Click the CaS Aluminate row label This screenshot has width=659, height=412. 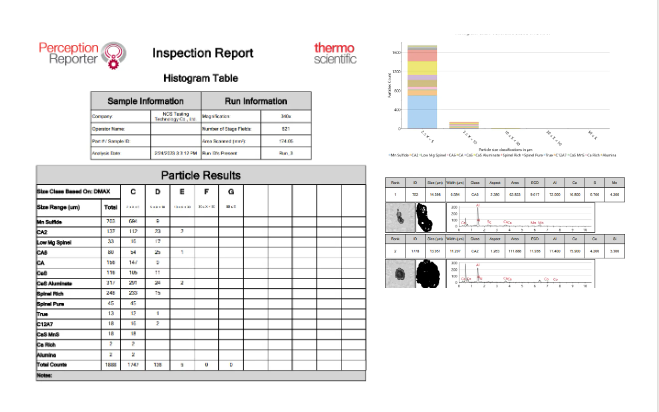coord(55,283)
